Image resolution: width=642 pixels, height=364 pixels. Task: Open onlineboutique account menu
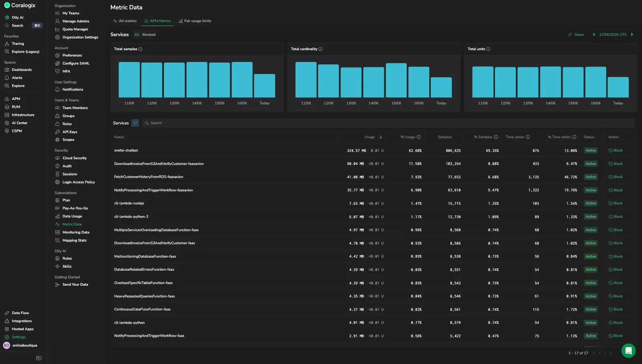20,345
